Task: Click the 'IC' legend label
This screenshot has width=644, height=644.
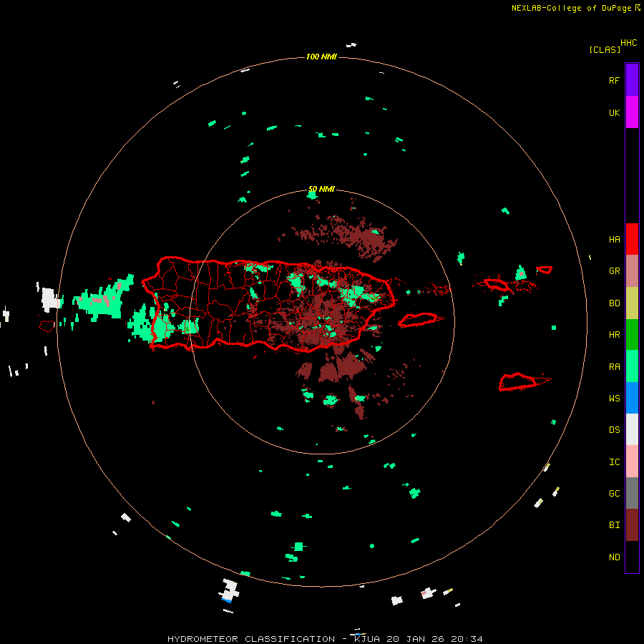Action: 614,462
